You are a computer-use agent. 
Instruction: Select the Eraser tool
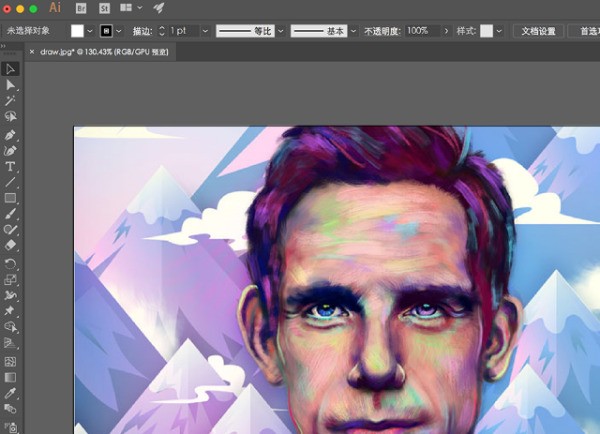(11, 244)
